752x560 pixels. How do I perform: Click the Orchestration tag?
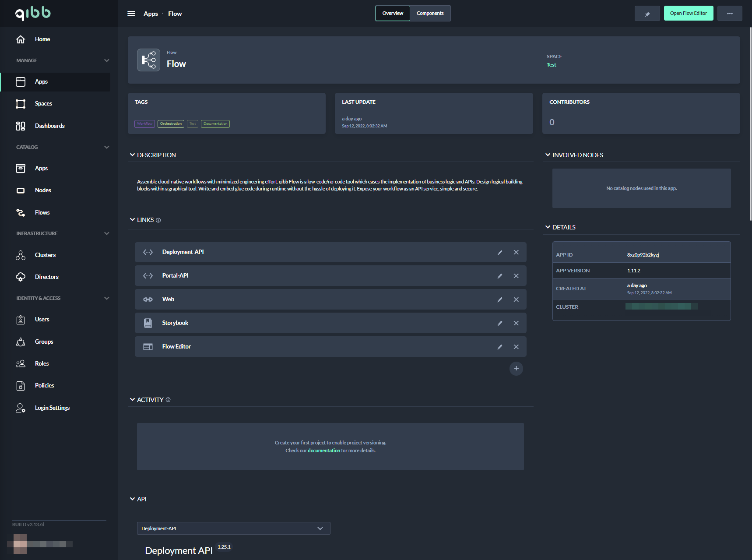point(171,124)
